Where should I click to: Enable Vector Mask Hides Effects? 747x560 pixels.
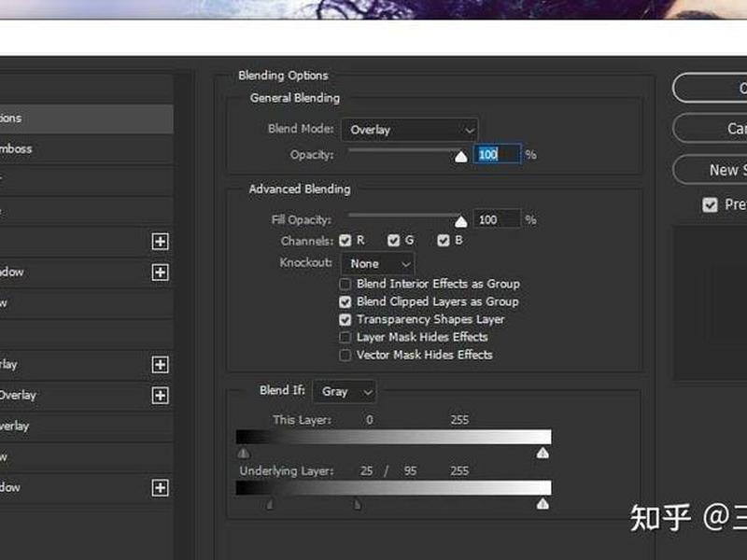click(x=345, y=356)
